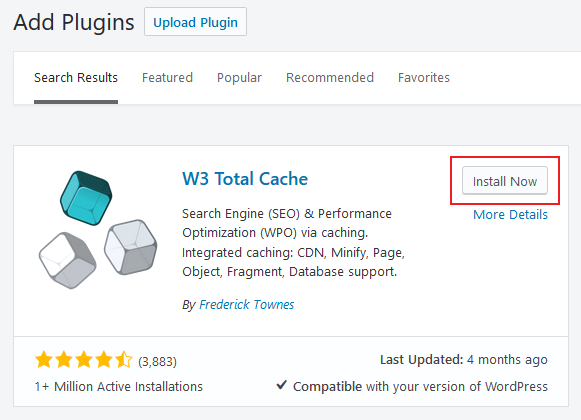Image resolution: width=581 pixels, height=420 pixels.
Task: Click the half-filled fifth rating star
Action: 123,360
